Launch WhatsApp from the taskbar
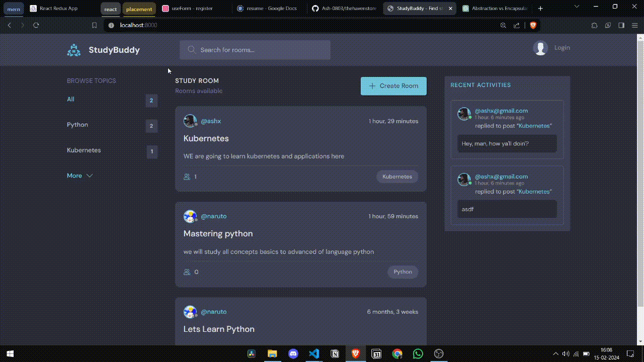 pos(418,354)
